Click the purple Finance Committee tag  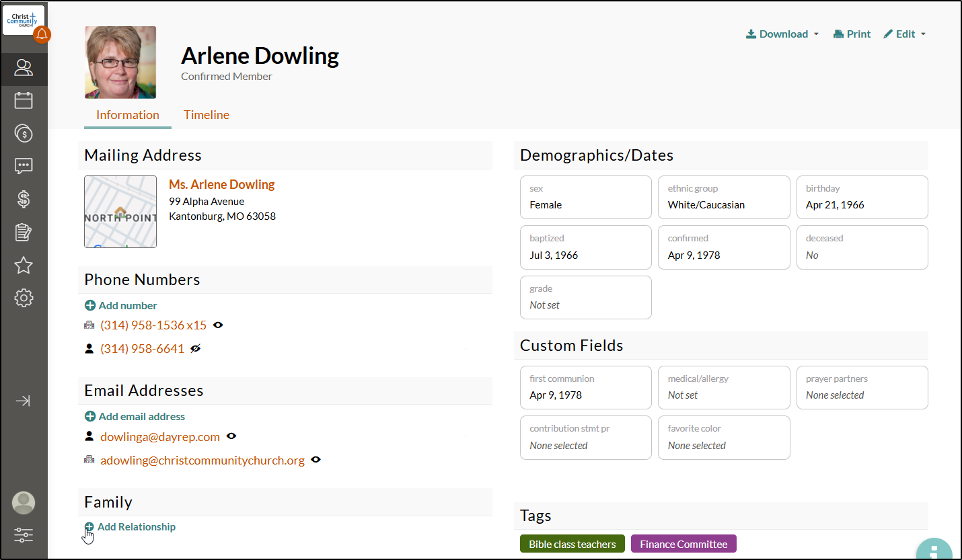683,544
